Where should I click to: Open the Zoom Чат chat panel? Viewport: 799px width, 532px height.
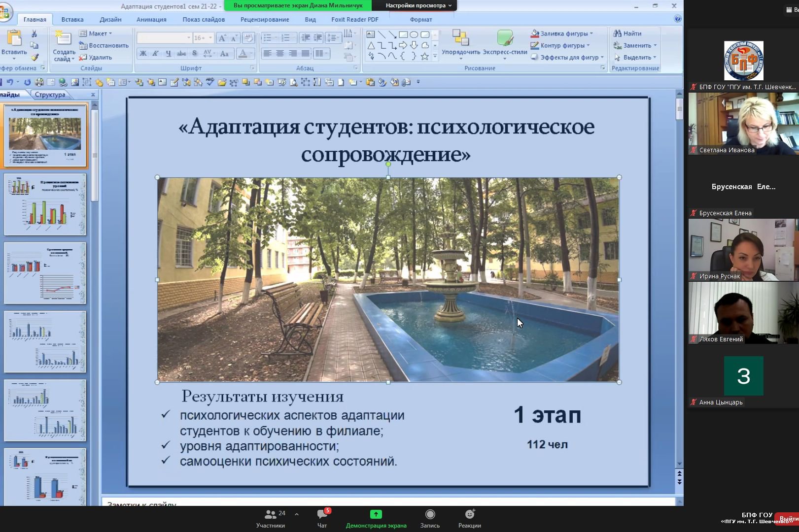coord(322,519)
